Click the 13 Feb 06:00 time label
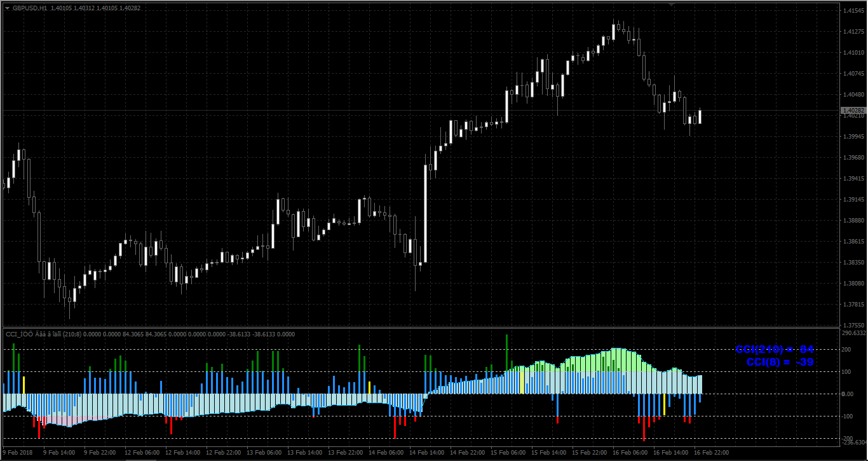The height and width of the screenshot is (461, 868). (263, 453)
